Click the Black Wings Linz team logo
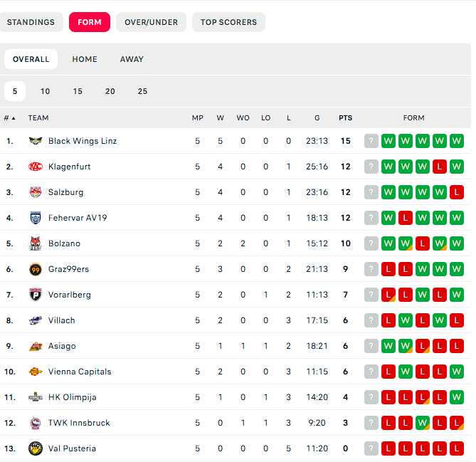This screenshot has height=462, width=476. [x=36, y=141]
